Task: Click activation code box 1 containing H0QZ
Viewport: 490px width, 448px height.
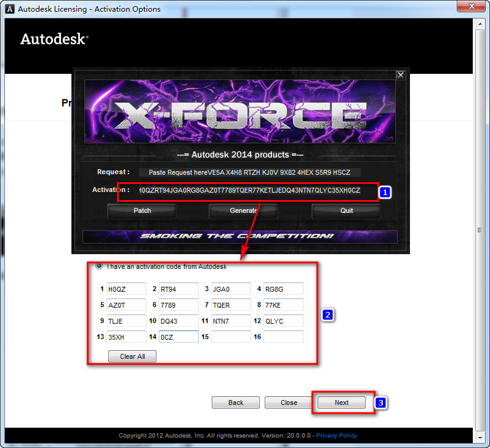Action: coord(126,289)
